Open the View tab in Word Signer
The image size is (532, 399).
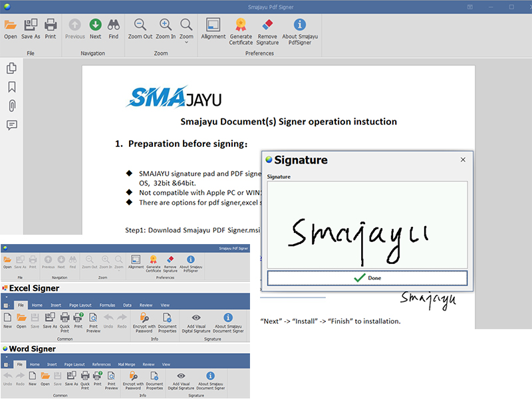(x=166, y=364)
